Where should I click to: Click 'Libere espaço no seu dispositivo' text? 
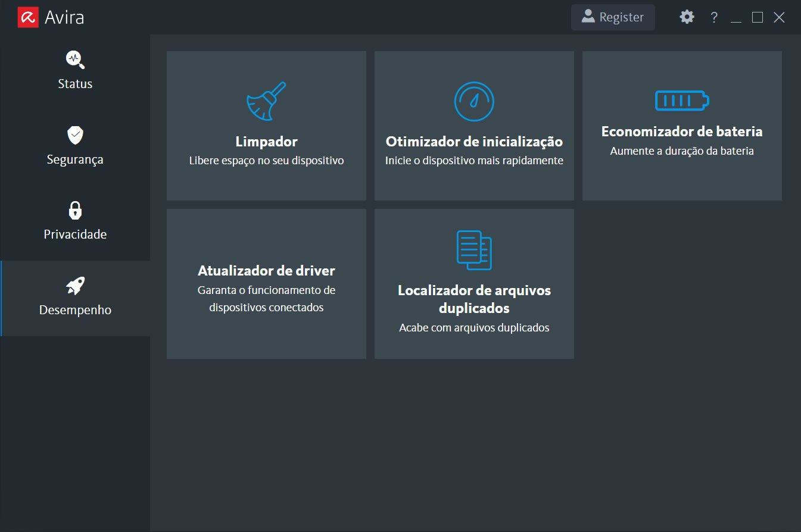pyautogui.click(x=266, y=161)
